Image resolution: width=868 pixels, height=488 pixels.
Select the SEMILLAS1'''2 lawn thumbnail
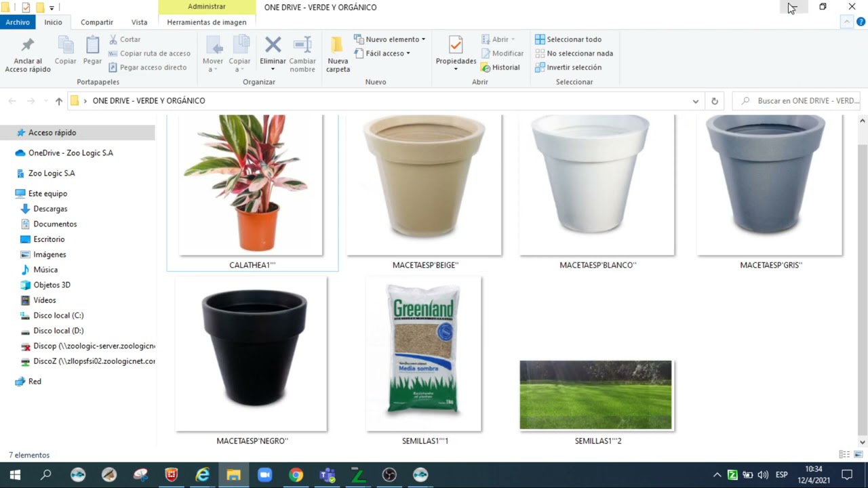596,395
